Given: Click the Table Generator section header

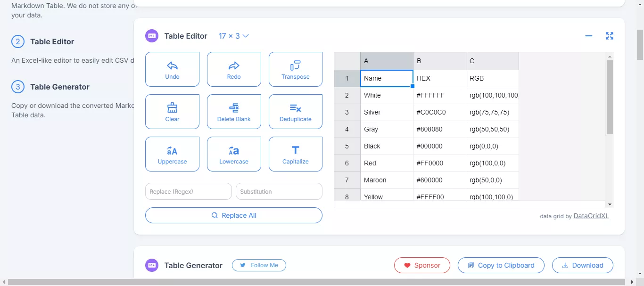Looking at the screenshot, I should click(193, 265).
